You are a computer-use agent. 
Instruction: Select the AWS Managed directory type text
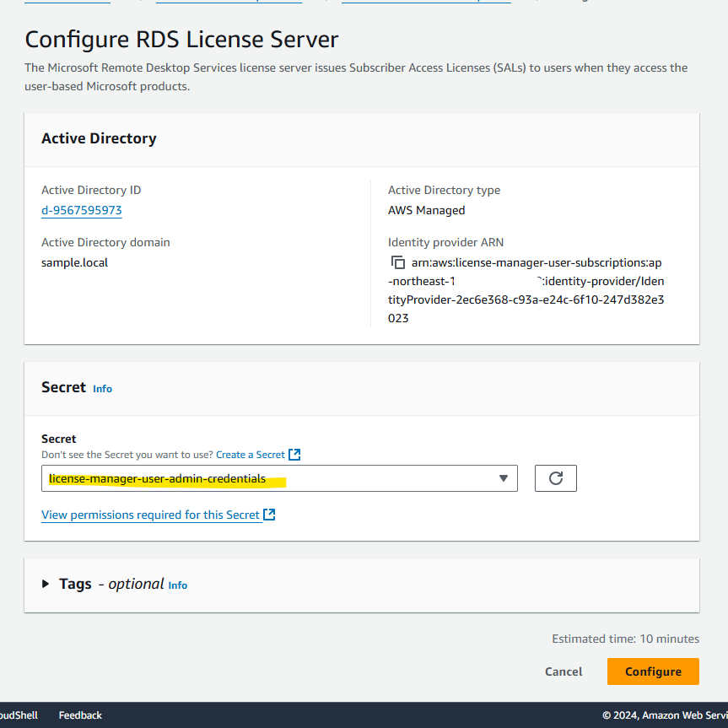(426, 210)
